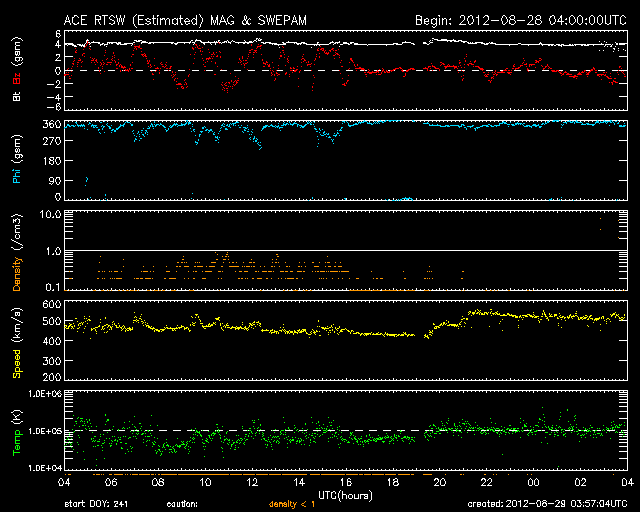Click the Bt Bz (gsm) axis label
640x512 pixels.
pyautogui.click(x=17, y=72)
